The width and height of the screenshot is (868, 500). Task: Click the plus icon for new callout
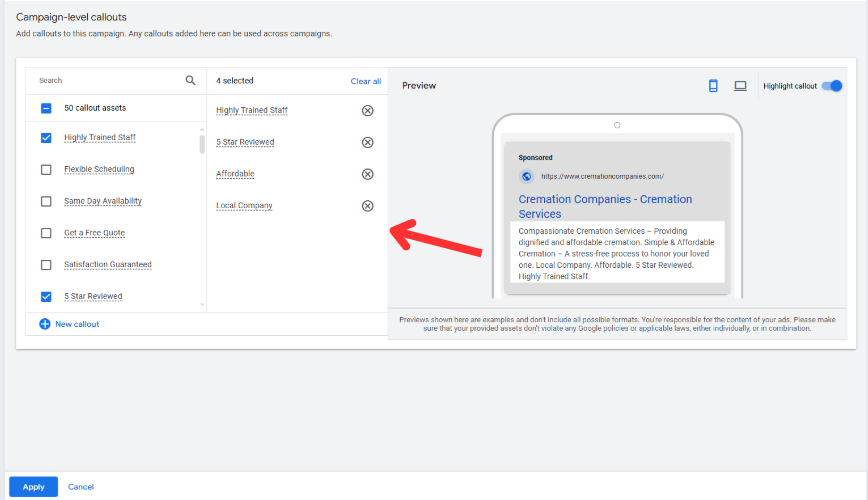click(45, 324)
